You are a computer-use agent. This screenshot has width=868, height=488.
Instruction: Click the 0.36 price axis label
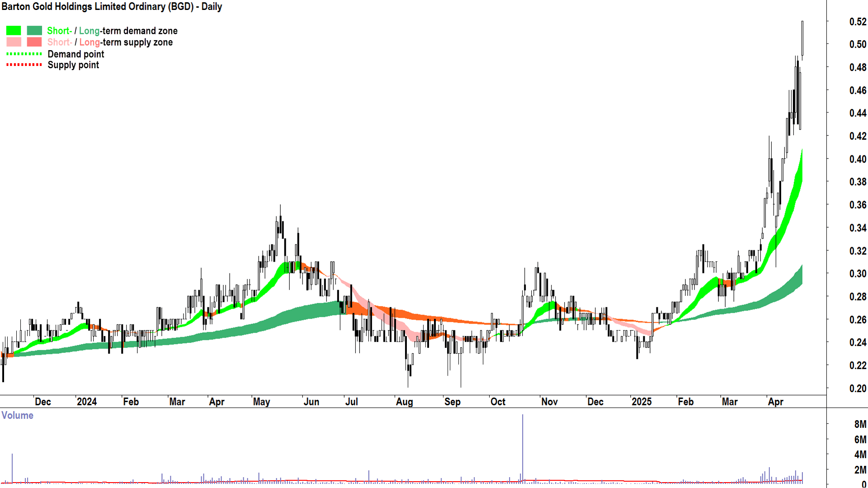pos(858,205)
